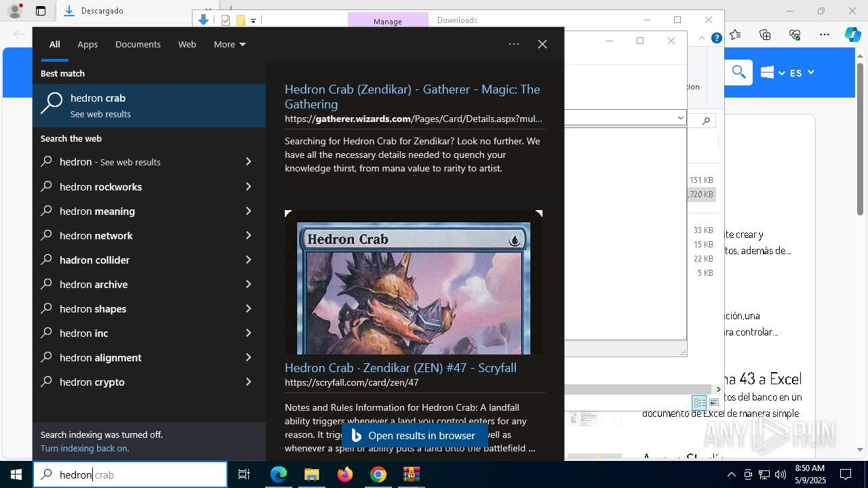
Task: Open the Windows platform dropdown on webpage
Action: [772, 73]
